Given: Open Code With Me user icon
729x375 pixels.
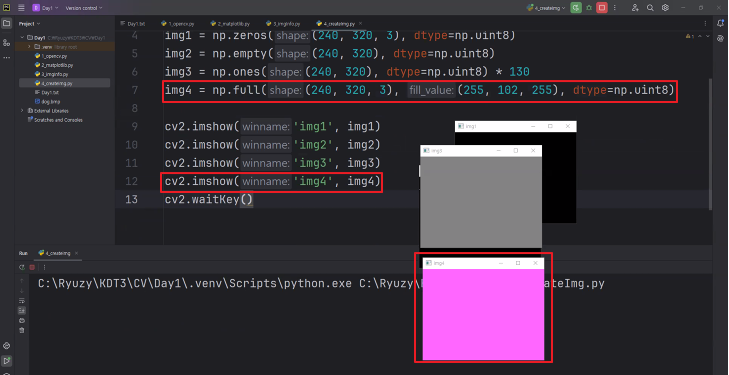Looking at the screenshot, I should [x=635, y=8].
